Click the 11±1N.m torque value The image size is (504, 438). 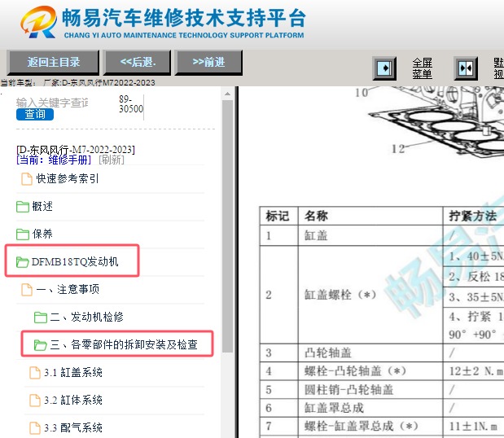pyautogui.click(x=473, y=427)
